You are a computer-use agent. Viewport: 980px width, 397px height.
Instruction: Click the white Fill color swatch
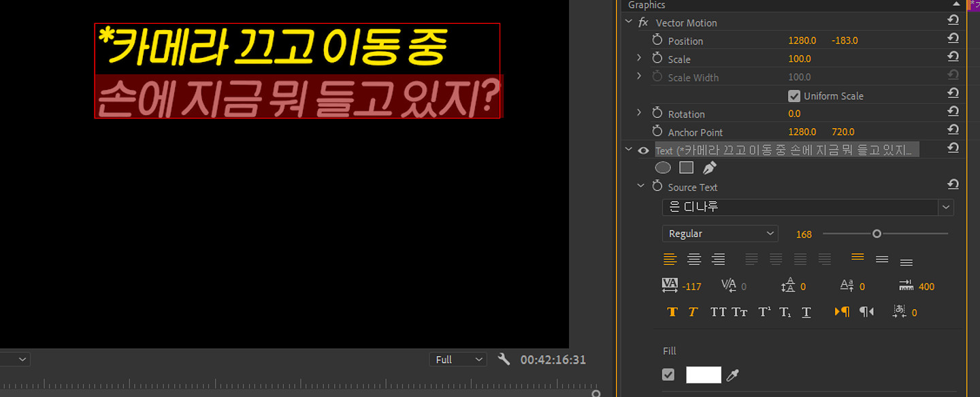[x=703, y=375]
